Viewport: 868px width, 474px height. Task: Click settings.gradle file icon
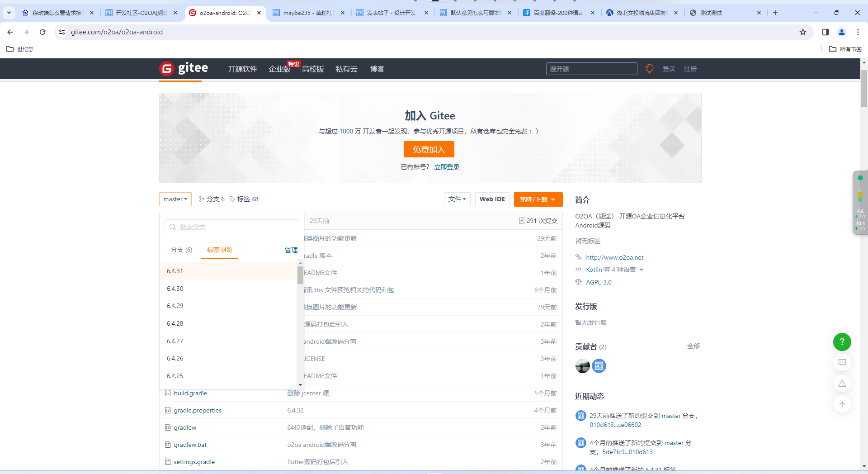click(168, 462)
